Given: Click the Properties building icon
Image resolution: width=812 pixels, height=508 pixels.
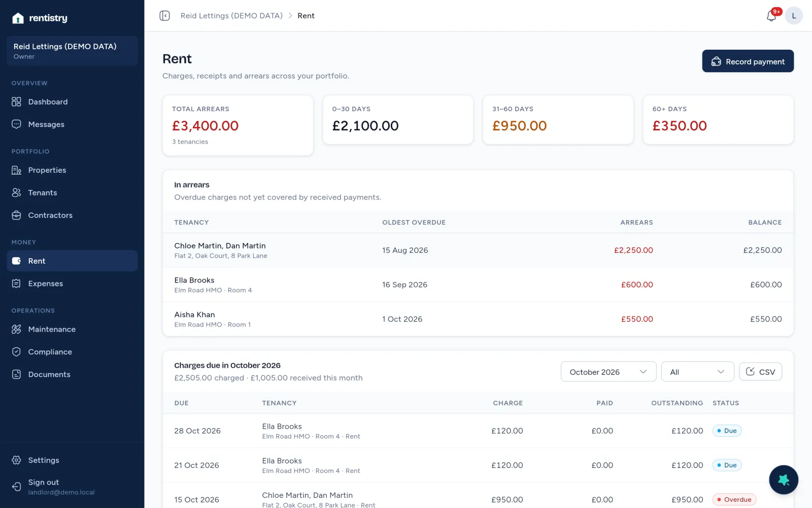Looking at the screenshot, I should [16, 170].
